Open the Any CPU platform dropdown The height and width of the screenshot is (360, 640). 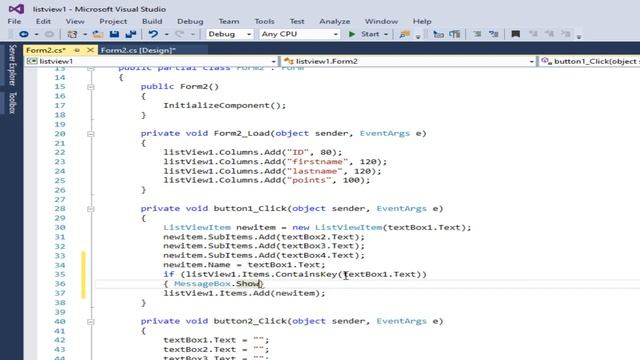click(x=299, y=34)
